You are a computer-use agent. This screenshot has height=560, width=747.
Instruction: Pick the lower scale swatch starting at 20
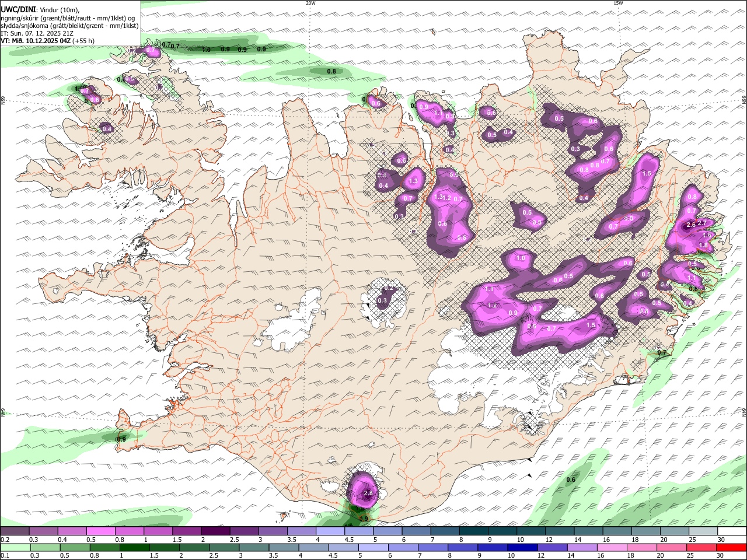coord(671,548)
